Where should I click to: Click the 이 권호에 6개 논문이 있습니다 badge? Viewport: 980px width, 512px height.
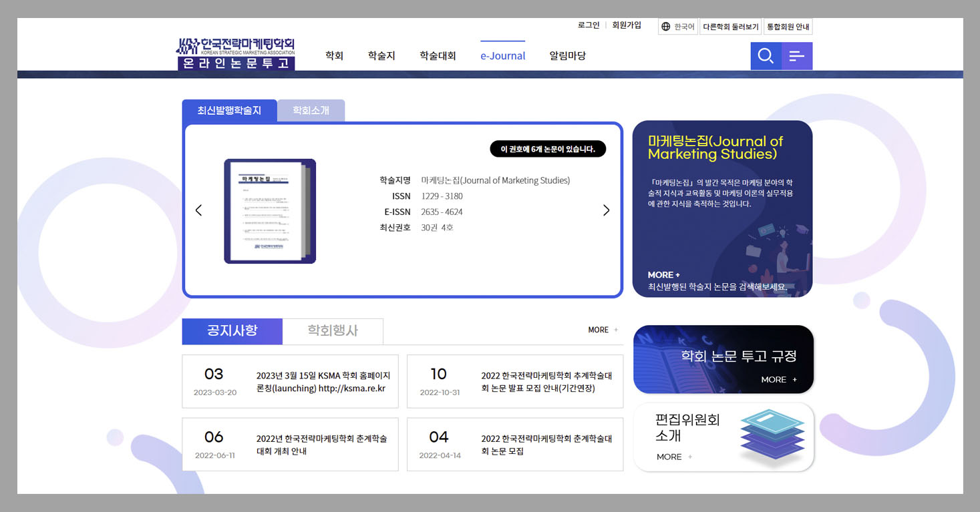pyautogui.click(x=548, y=149)
